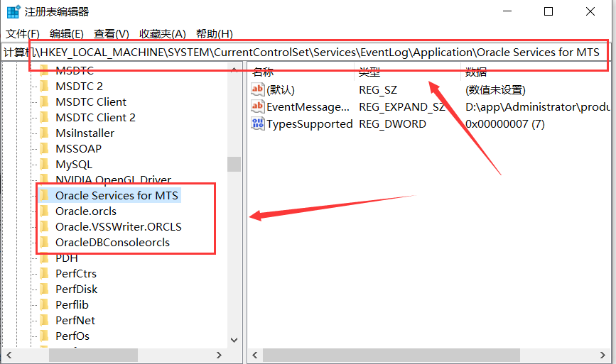616x364 pixels.
Task: Maximize the Registry Editor window
Action: [549, 12]
